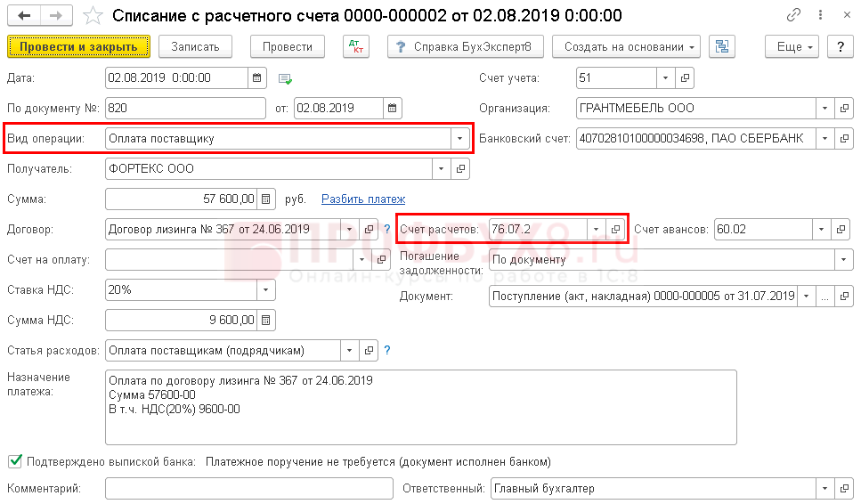Screen dimensions: 861x504
Task: Expand Счет на оплату dropdown arrow
Action: click(361, 259)
